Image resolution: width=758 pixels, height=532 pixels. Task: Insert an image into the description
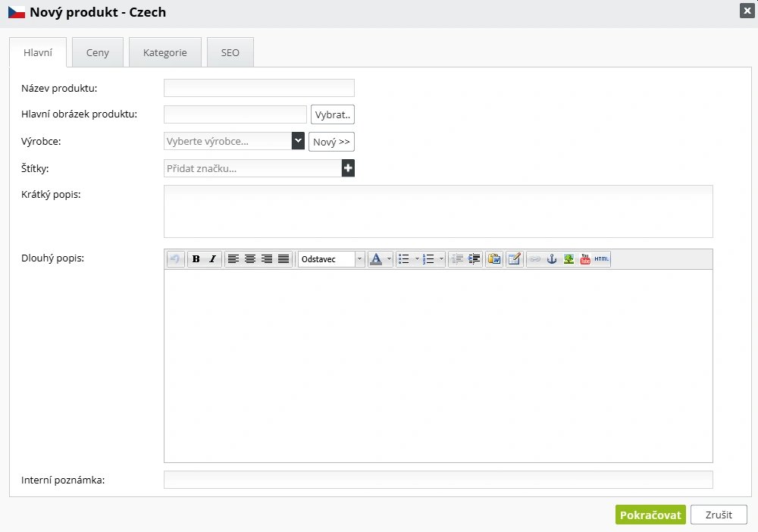click(568, 259)
